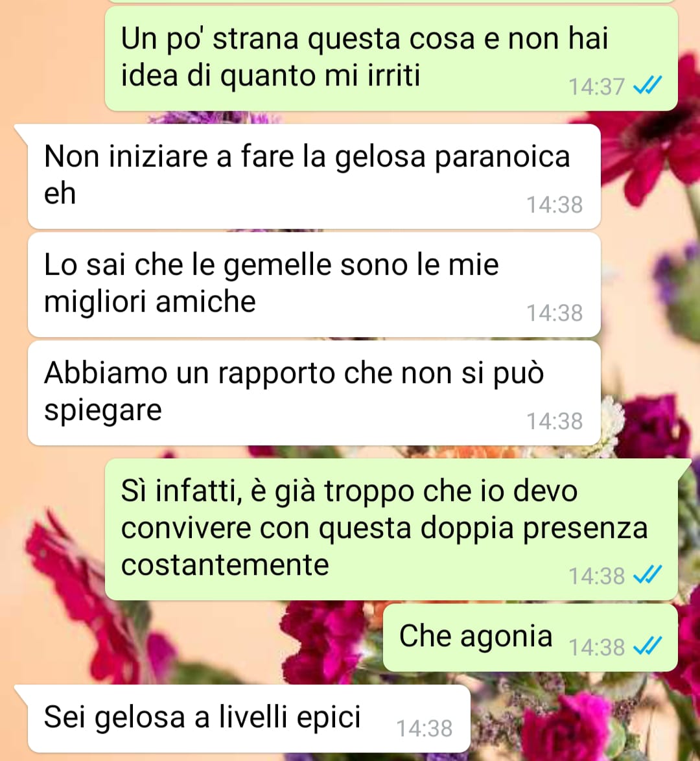Select the 'Un po' strana questa cosa' message
Image resolution: width=700 pixels, height=761 pixels.
pyautogui.click(x=391, y=59)
